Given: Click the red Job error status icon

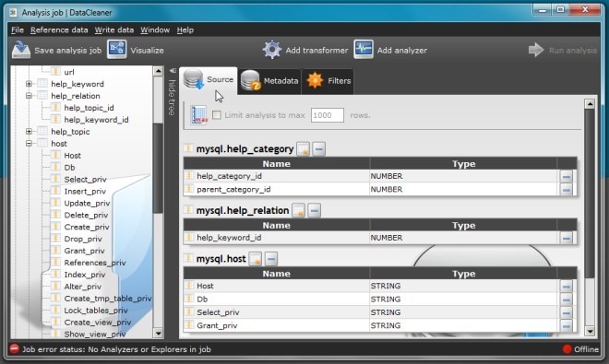Looking at the screenshot, I should [x=15, y=349].
